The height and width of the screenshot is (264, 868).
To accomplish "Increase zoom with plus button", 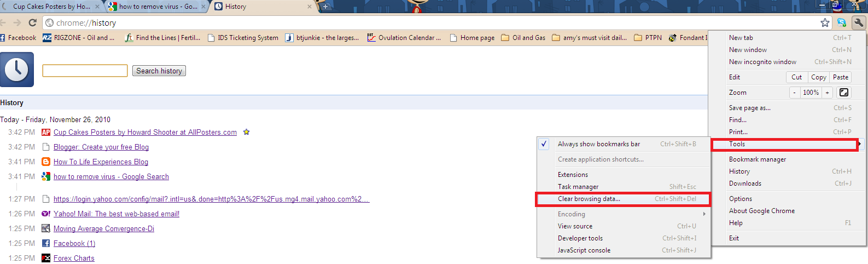I will tap(827, 93).
